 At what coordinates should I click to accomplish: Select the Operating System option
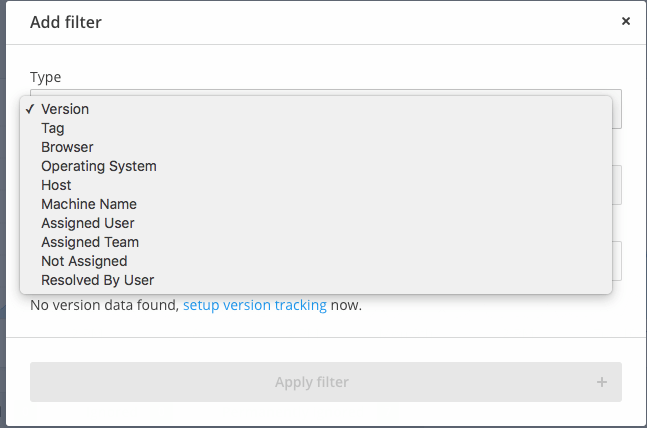pos(98,166)
